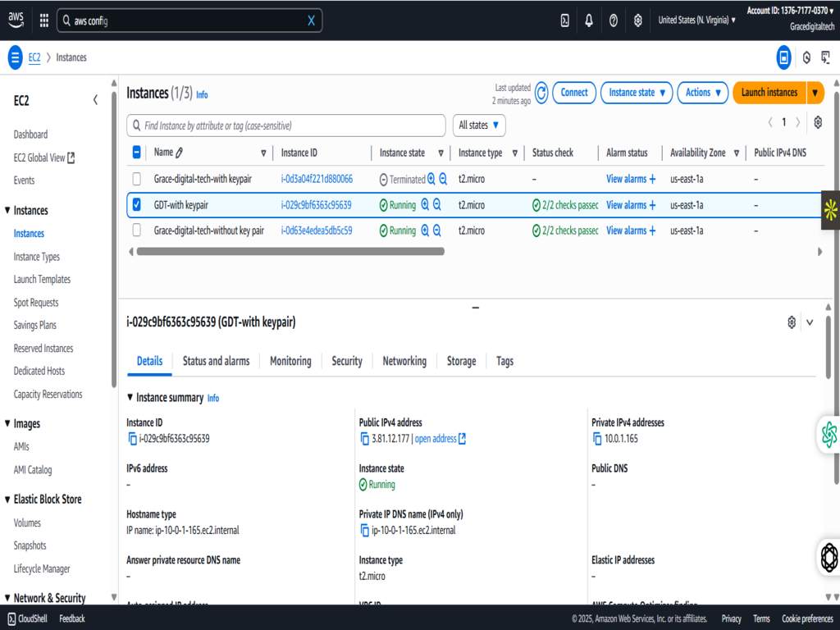Image resolution: width=840 pixels, height=630 pixels.
Task: Open the help question mark icon
Action: tap(614, 21)
